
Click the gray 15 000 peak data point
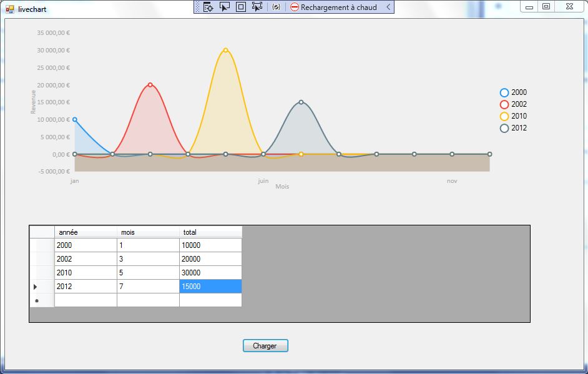pyautogui.click(x=301, y=102)
